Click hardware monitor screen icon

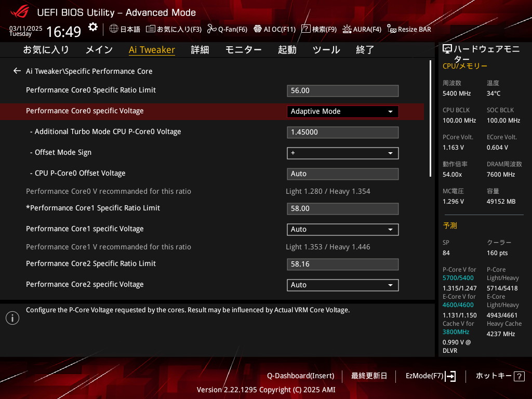tap(447, 49)
